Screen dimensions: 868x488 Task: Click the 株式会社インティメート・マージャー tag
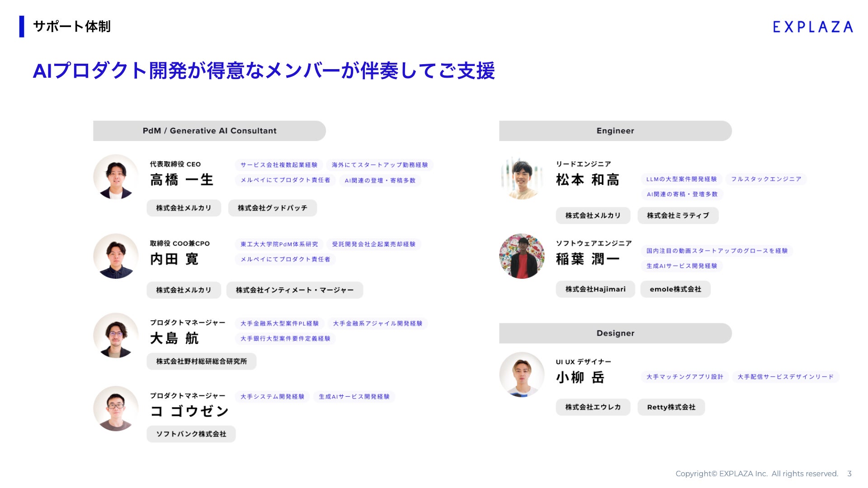(x=294, y=290)
